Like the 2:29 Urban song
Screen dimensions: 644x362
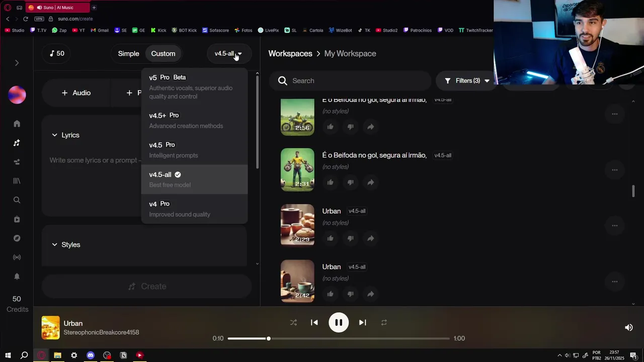point(331,238)
